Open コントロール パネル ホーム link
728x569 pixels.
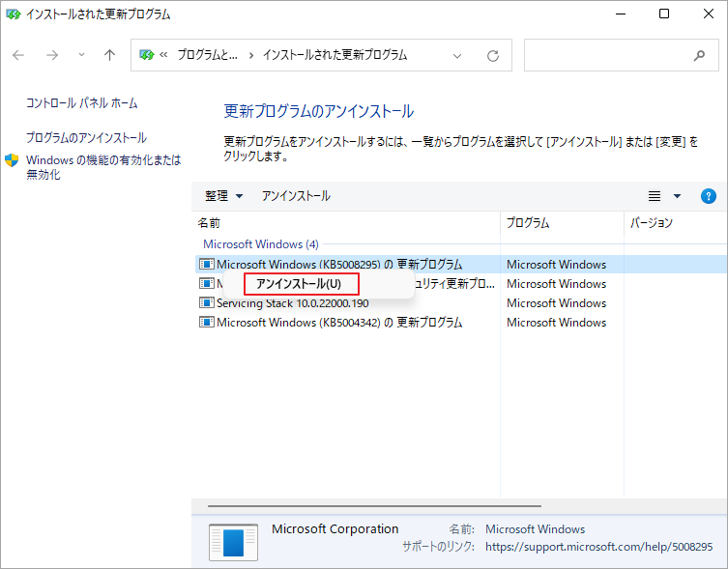click(82, 103)
